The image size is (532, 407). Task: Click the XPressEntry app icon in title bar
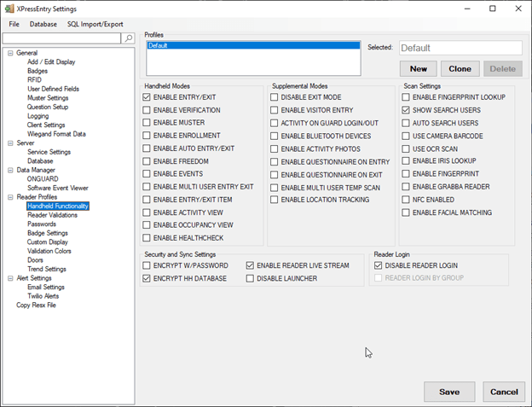[9, 8]
